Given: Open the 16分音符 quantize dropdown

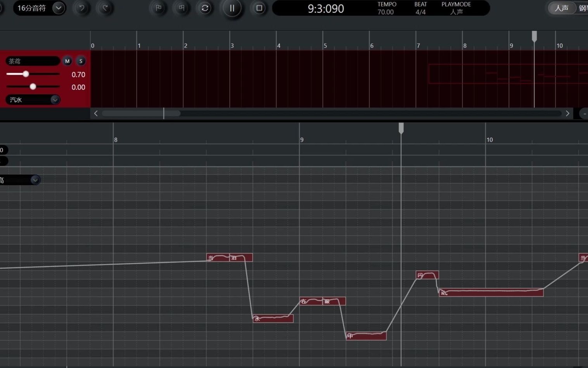Looking at the screenshot, I should pyautogui.click(x=59, y=8).
